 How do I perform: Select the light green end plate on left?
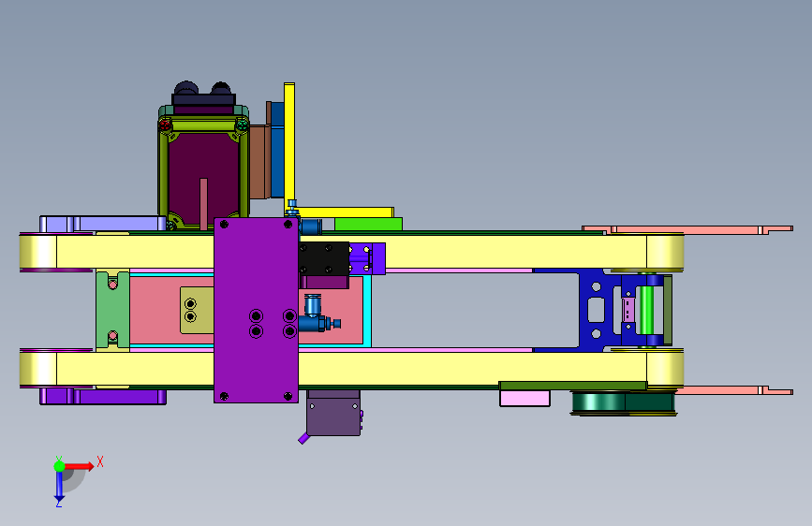112,310
